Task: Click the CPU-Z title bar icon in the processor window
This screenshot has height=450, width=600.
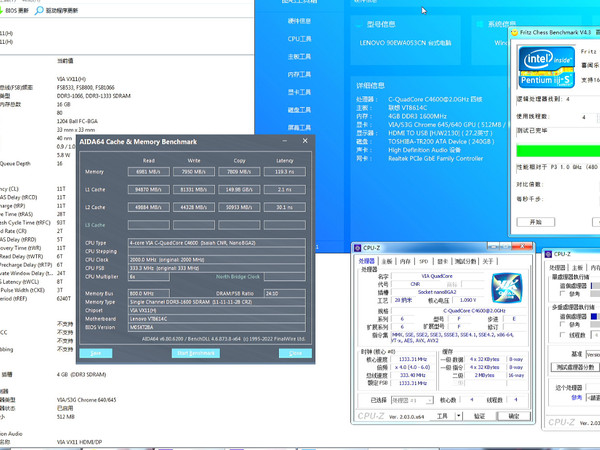Action: point(357,248)
